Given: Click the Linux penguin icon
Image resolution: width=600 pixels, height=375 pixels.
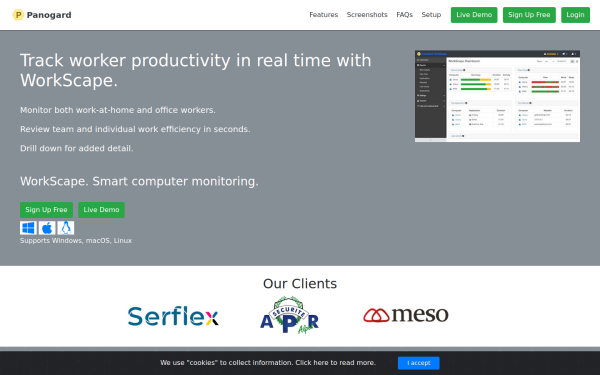Looking at the screenshot, I should click(66, 228).
